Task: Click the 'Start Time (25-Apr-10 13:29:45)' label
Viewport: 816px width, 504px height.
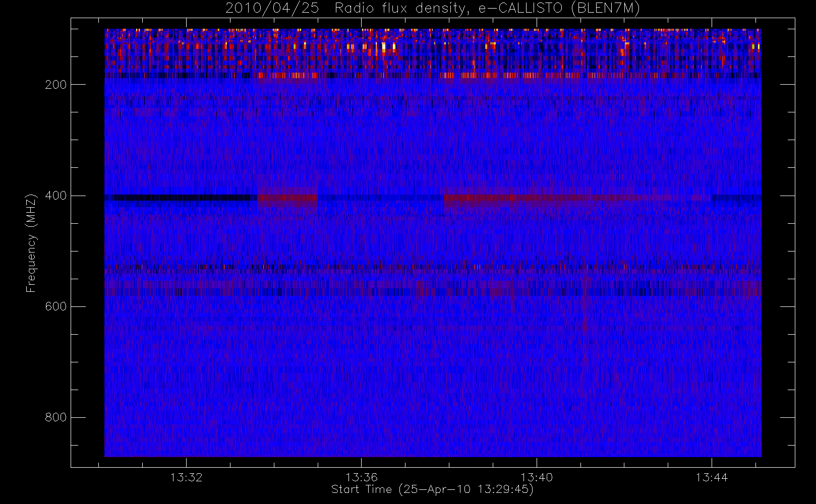Action: (432, 489)
